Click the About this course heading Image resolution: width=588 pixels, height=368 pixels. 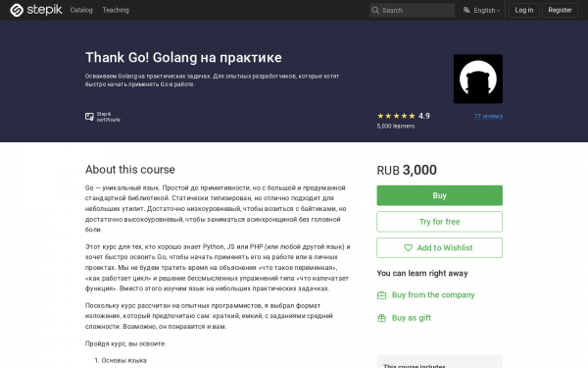pyautogui.click(x=130, y=170)
